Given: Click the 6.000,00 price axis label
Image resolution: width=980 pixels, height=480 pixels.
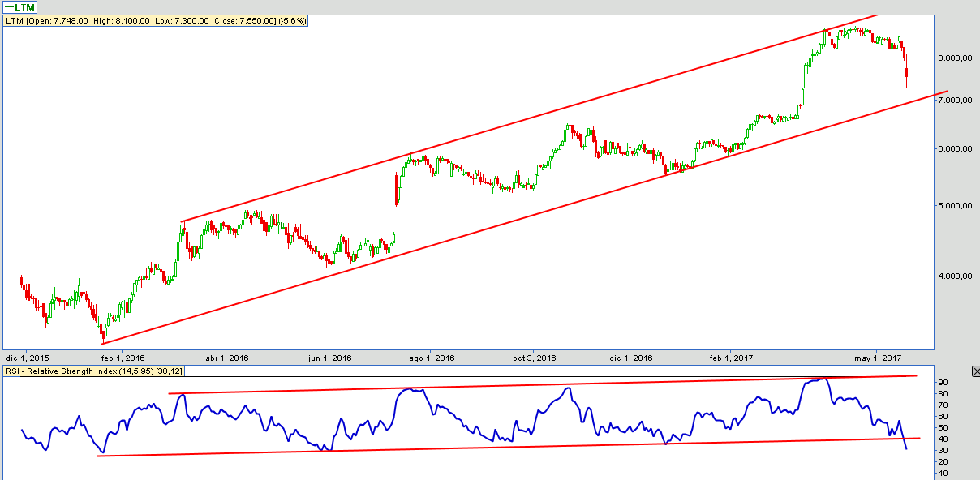Looking at the screenshot, I should click(x=955, y=149).
